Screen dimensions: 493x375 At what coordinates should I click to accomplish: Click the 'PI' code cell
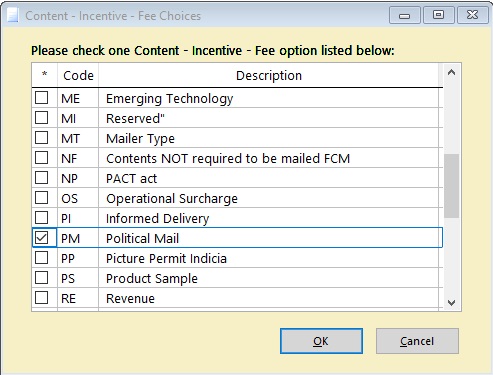pos(78,218)
